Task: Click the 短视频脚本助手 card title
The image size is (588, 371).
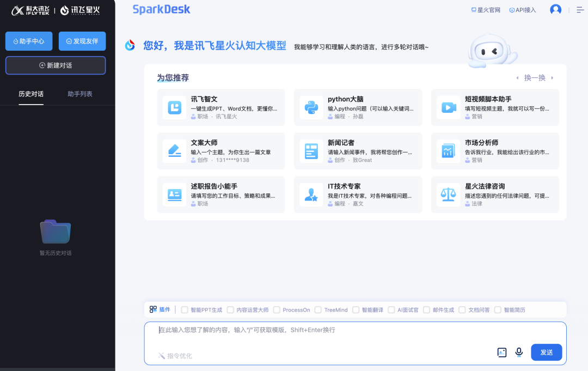Action: (x=488, y=99)
